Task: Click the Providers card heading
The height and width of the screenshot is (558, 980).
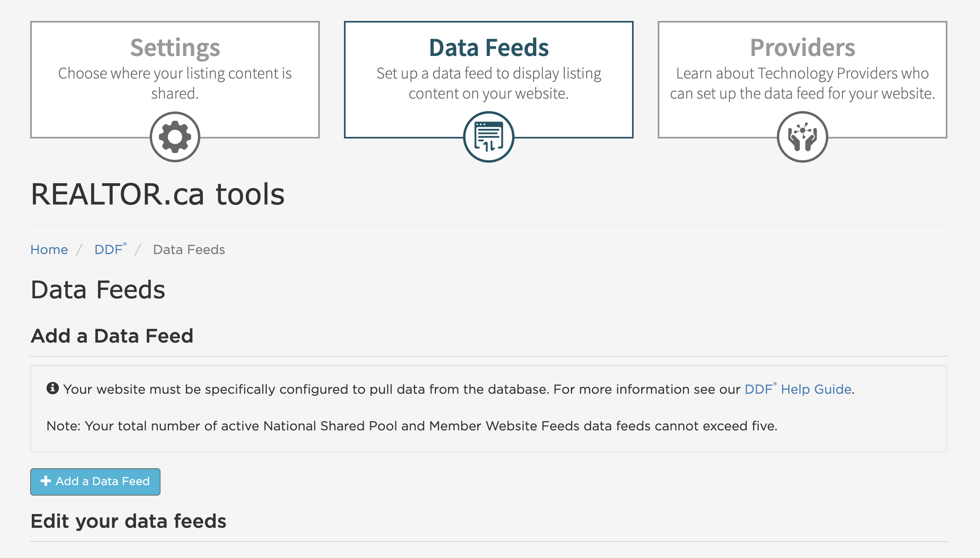Action: [802, 48]
